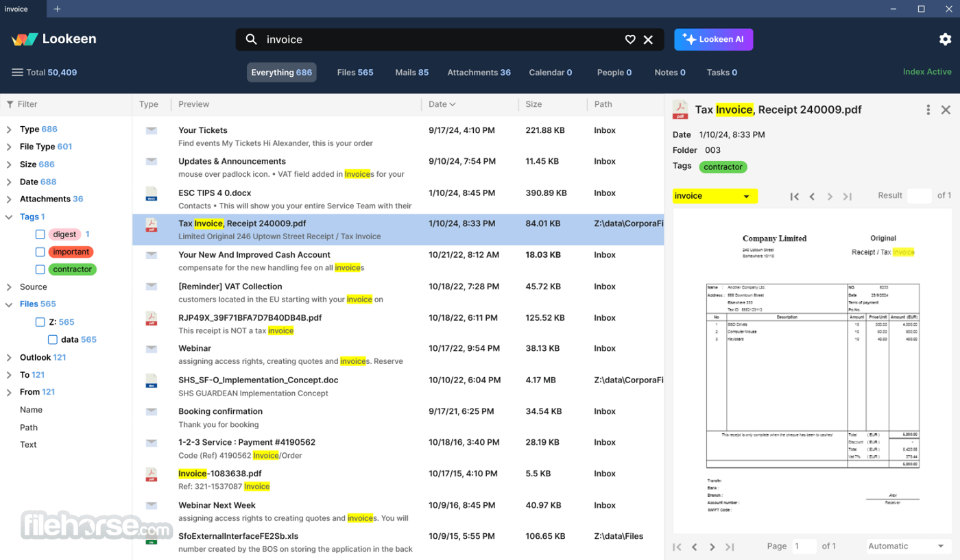Check the Z: drive checkbox

[x=40, y=322]
